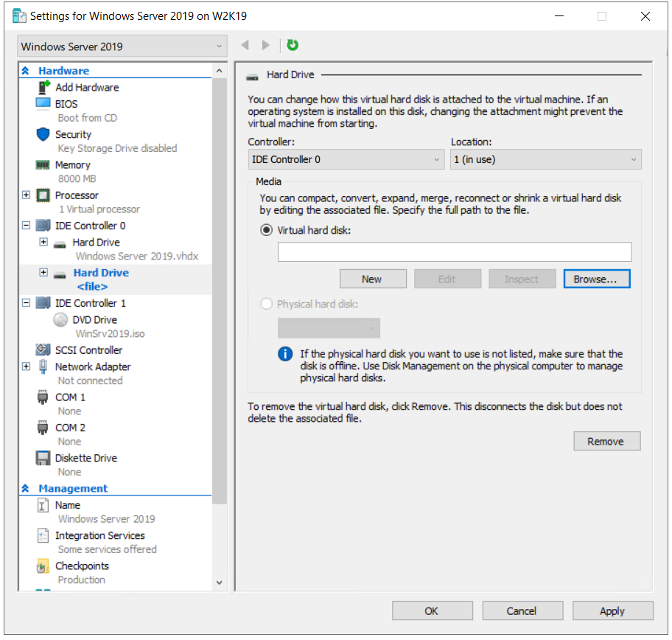Click the Add Hardware icon

pyautogui.click(x=43, y=87)
